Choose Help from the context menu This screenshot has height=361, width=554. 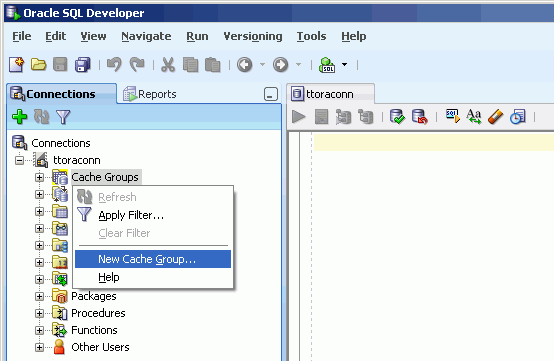[153, 277]
